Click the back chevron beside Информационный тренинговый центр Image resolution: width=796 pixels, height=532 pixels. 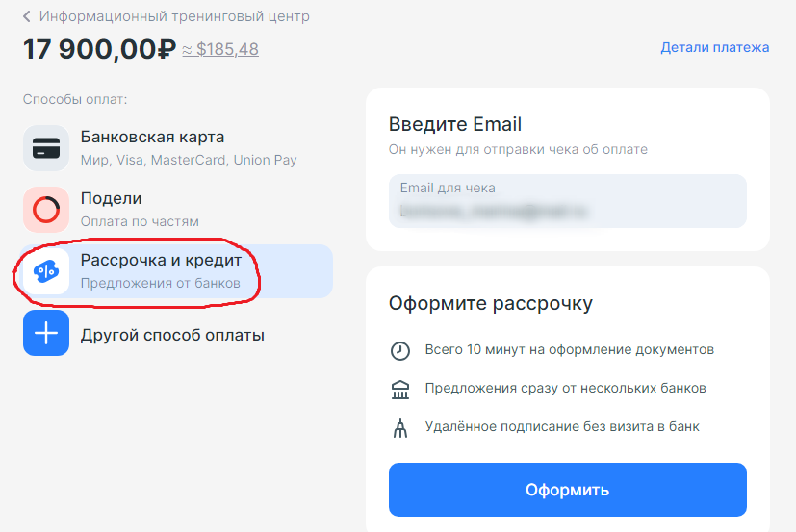pyautogui.click(x=26, y=16)
